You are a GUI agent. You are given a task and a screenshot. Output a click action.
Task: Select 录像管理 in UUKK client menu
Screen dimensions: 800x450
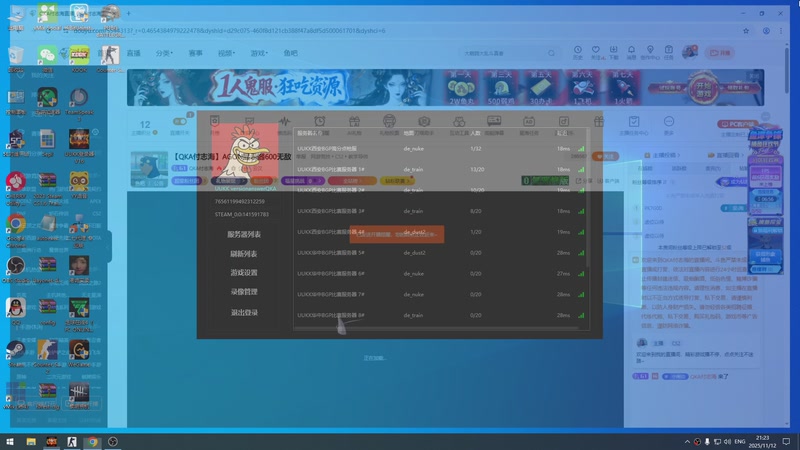(x=244, y=292)
